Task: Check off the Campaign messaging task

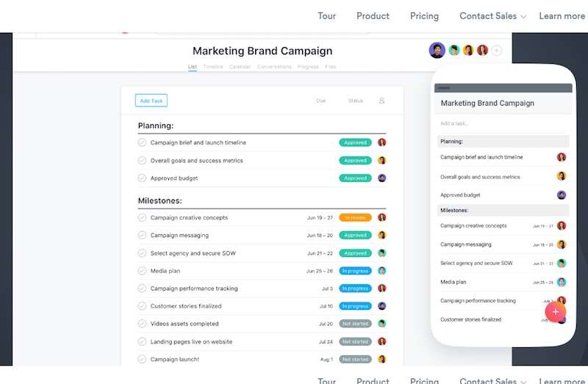Action: point(143,235)
